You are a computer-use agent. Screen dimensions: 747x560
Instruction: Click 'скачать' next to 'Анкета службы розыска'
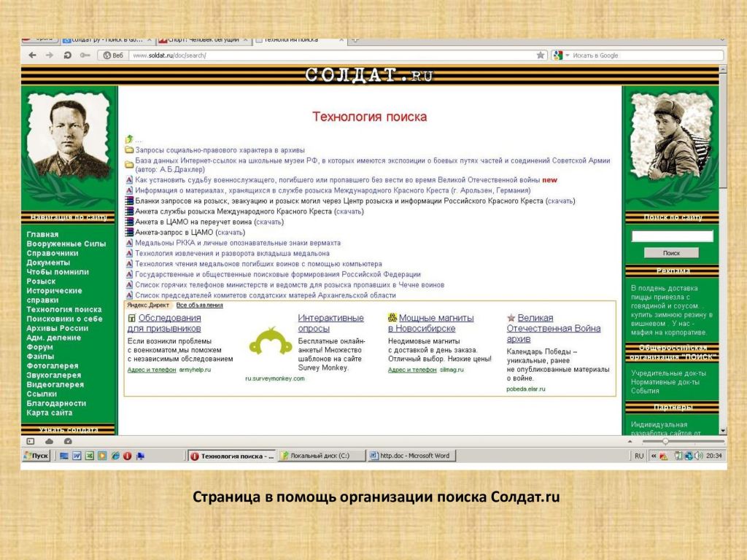point(349,211)
